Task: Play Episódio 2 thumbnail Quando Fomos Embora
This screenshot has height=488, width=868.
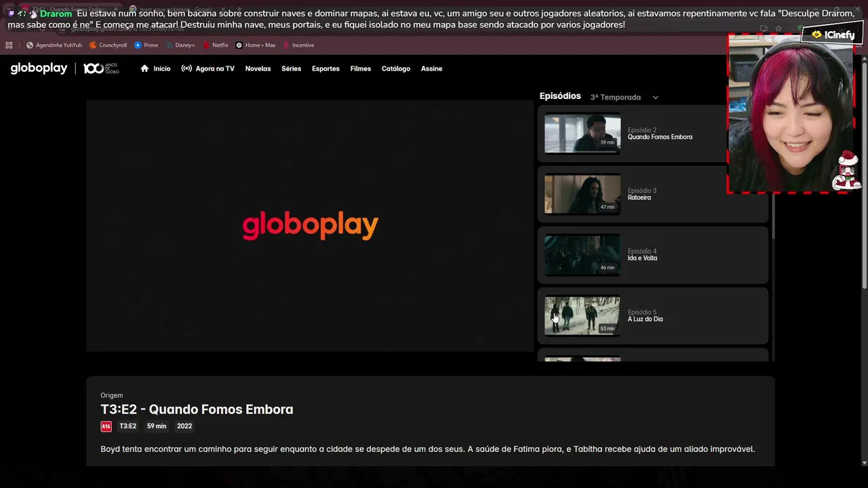Action: coord(583,134)
